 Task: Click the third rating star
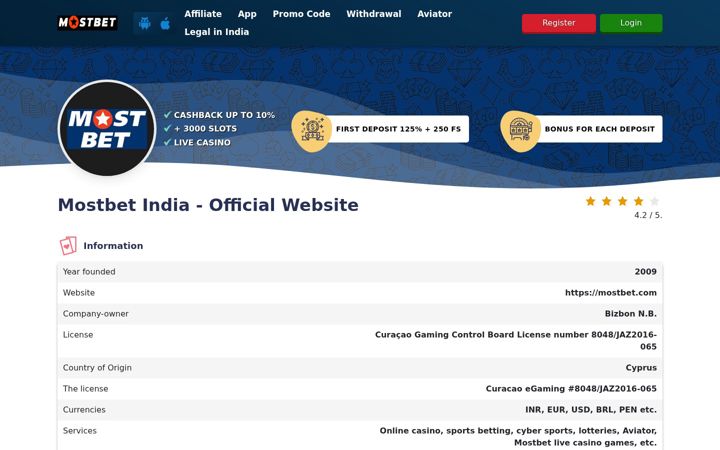tap(623, 201)
